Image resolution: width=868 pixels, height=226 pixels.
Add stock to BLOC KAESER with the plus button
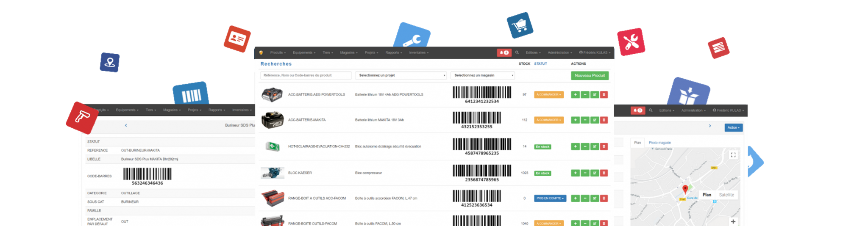(x=575, y=173)
